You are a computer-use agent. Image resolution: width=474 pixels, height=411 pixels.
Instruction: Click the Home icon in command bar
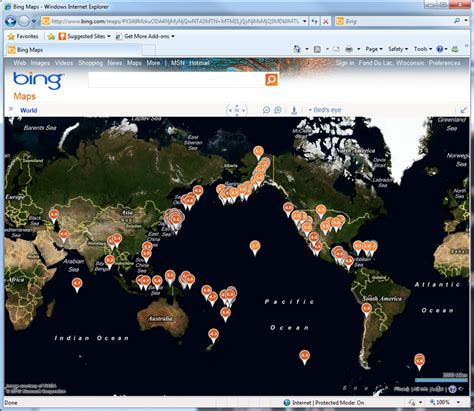point(297,49)
